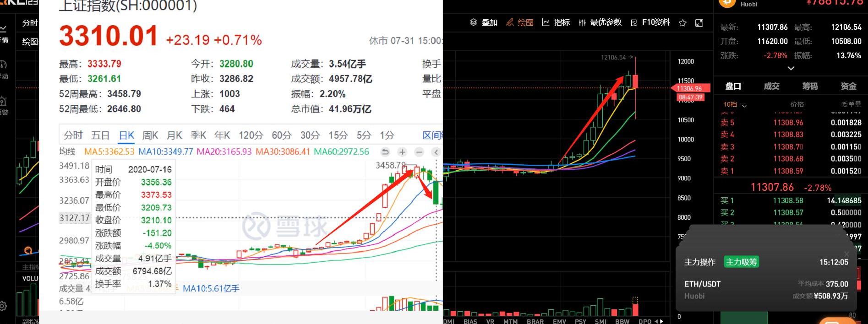Screen dimensions: 868x324
Task: Select DPO indicator below chart
Action: (645, 321)
